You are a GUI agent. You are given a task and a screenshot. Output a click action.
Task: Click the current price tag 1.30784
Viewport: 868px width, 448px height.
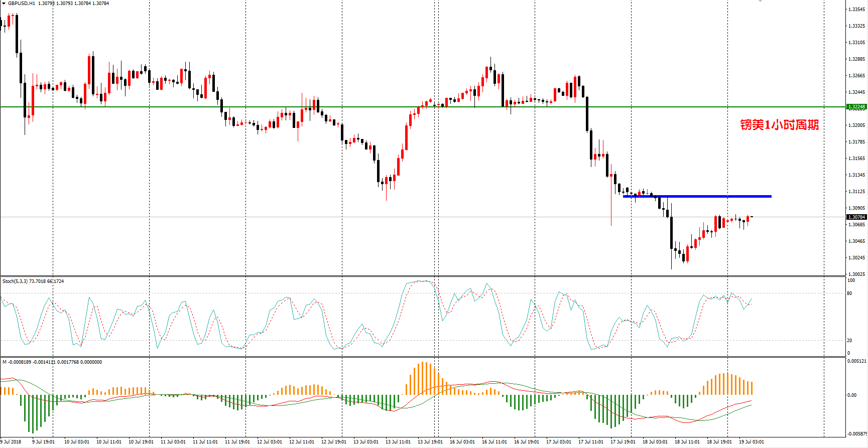[x=856, y=217]
